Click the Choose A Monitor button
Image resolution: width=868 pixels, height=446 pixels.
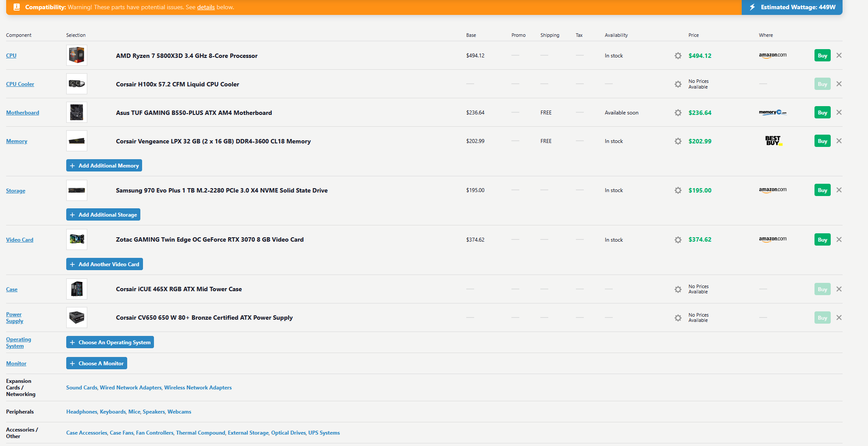click(96, 363)
